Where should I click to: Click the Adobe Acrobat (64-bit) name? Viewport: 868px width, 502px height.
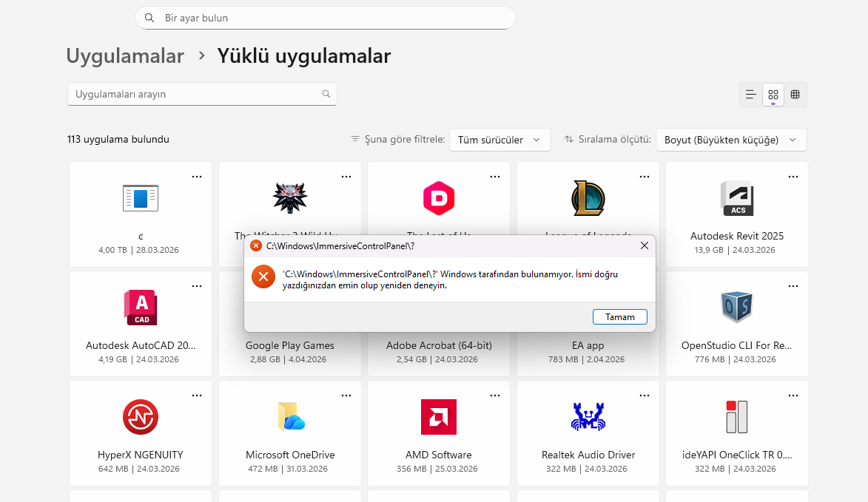tap(439, 345)
